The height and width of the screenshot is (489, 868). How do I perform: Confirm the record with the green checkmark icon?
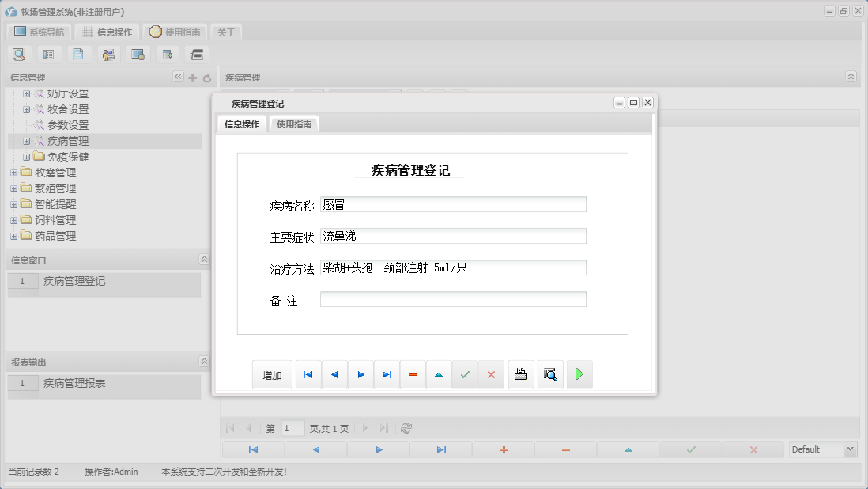[x=465, y=373]
